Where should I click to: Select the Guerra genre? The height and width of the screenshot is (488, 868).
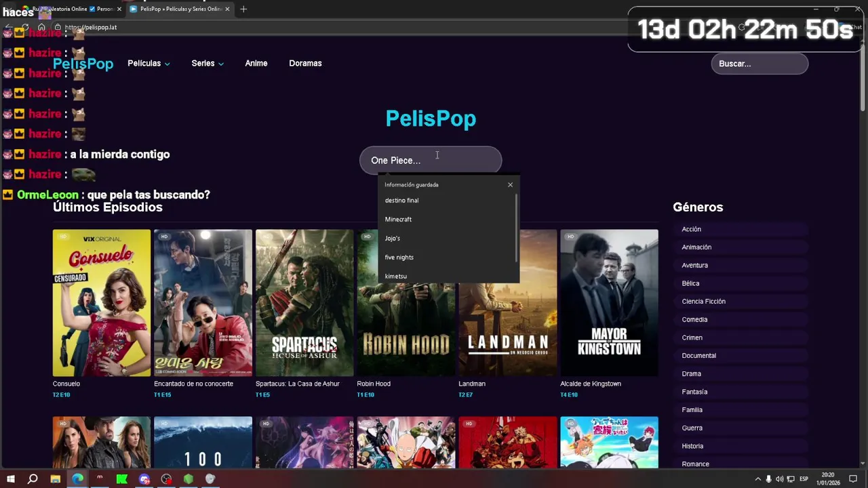741,428
